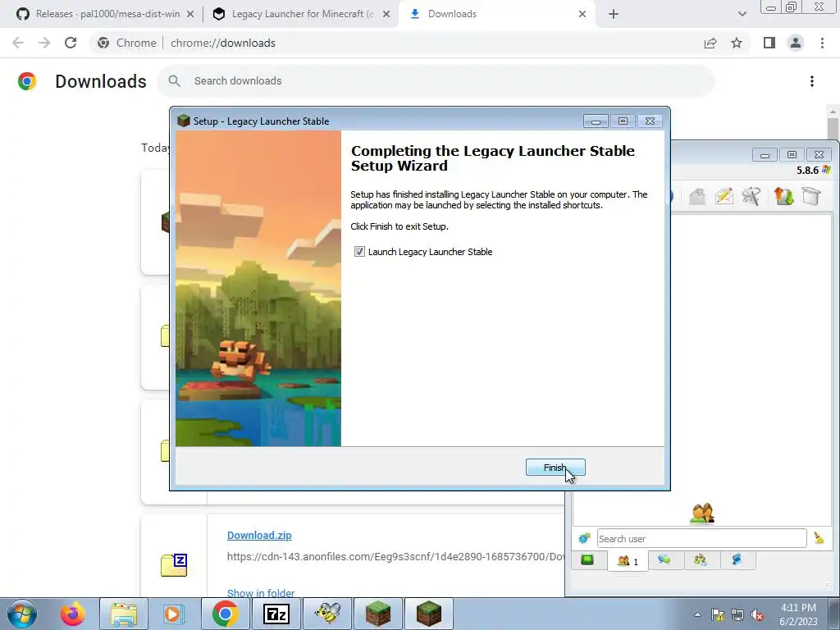Image resolution: width=840 pixels, height=630 pixels.
Task: Switch to BeeBEEP green board tab
Action: 587,560
